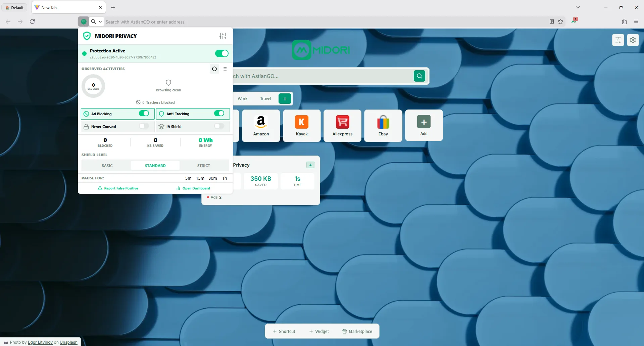Expand the search engine dropdown arrow
Screen dimensions: 644x346
click(100, 21)
